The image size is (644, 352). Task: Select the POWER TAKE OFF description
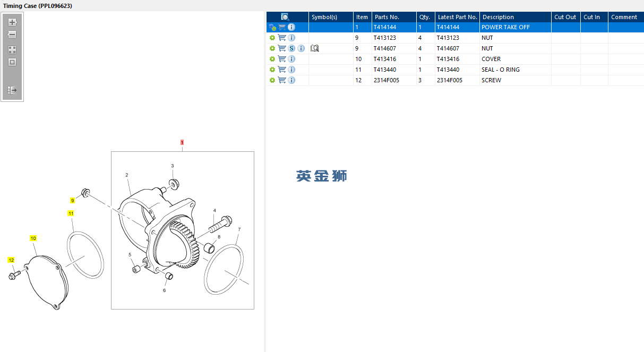(x=505, y=27)
